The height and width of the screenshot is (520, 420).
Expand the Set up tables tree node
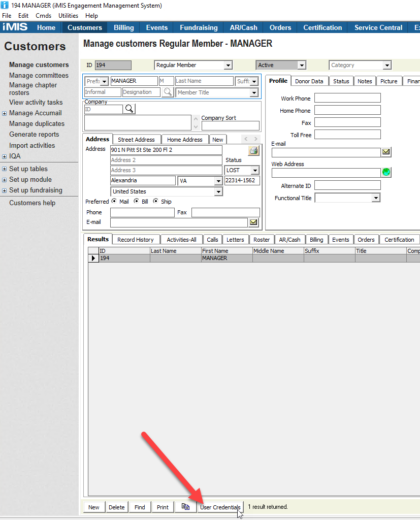(5, 169)
